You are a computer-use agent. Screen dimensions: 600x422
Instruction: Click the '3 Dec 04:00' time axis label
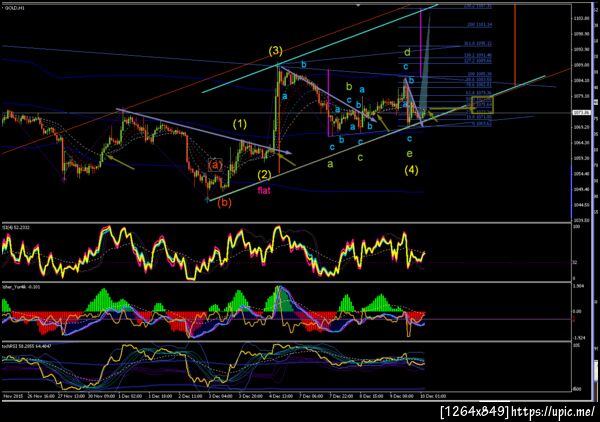click(221, 396)
